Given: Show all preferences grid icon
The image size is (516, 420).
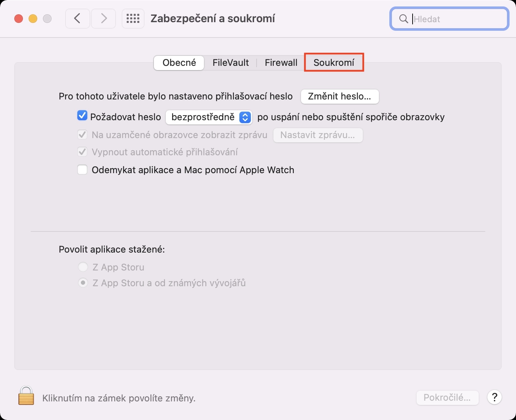Looking at the screenshot, I should (x=133, y=19).
